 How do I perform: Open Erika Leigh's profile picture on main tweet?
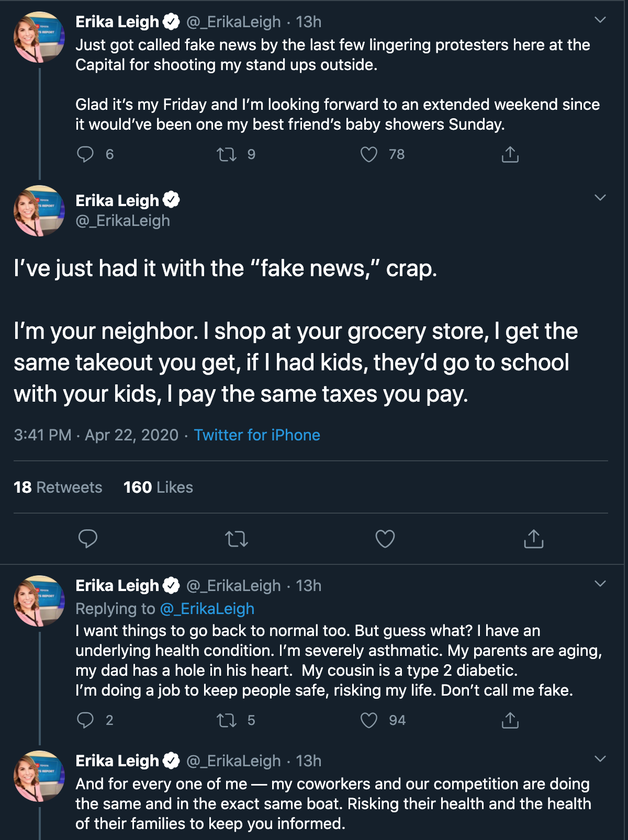[39, 211]
